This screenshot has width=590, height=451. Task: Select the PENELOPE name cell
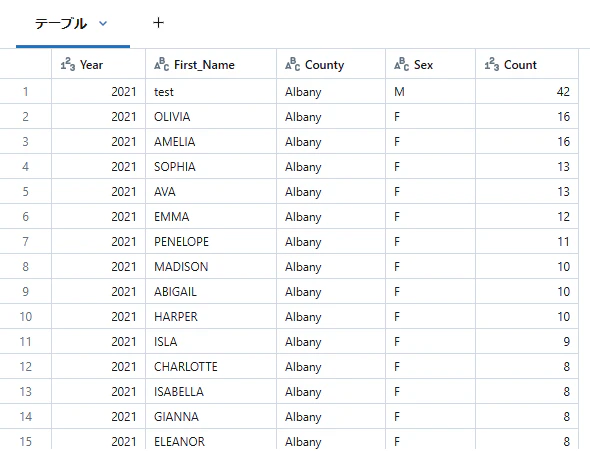(x=211, y=241)
